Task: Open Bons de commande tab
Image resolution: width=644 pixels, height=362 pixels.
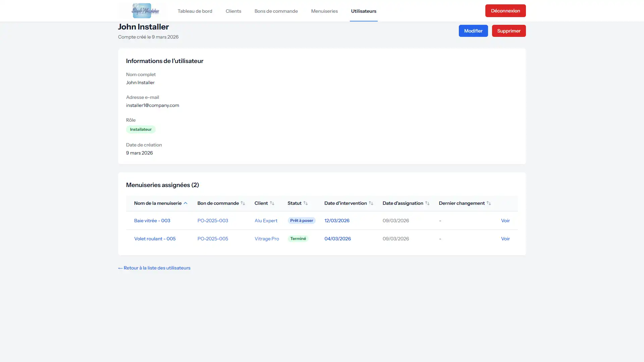Action: [276, 11]
